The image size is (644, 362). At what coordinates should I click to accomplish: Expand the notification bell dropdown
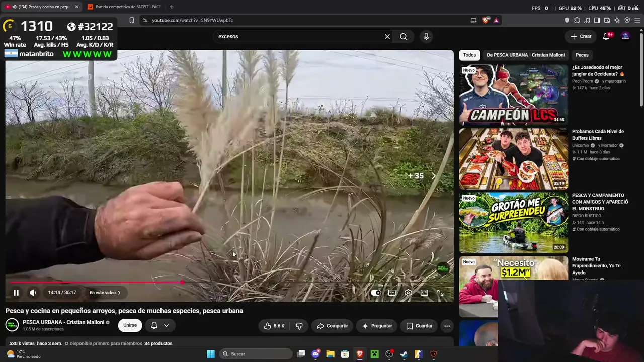coord(160,325)
